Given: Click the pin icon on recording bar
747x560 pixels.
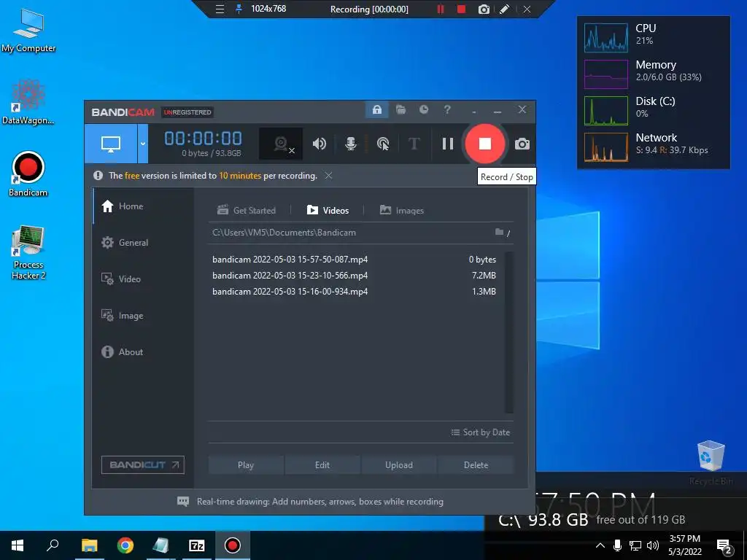Looking at the screenshot, I should point(239,9).
